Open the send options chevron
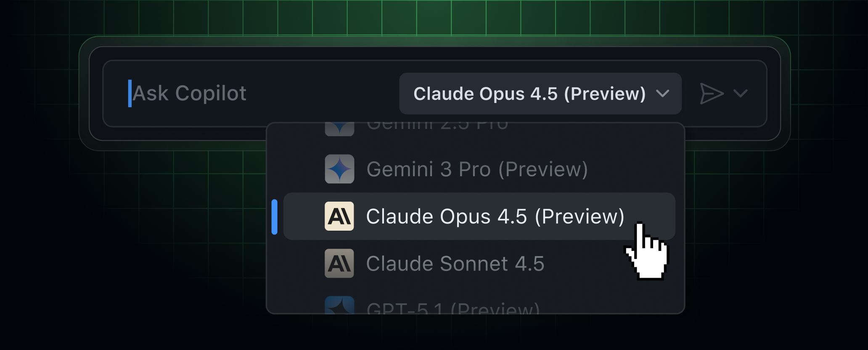Viewport: 868px width, 350px height. click(740, 94)
